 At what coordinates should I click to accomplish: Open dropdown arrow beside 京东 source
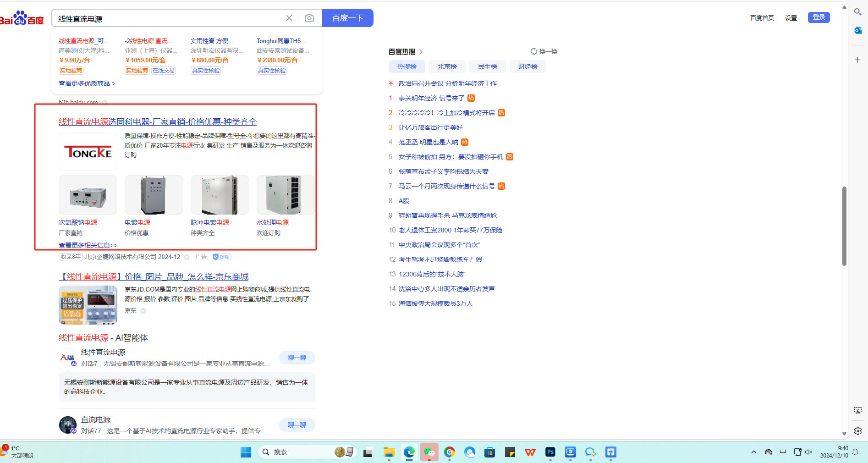[x=143, y=311]
